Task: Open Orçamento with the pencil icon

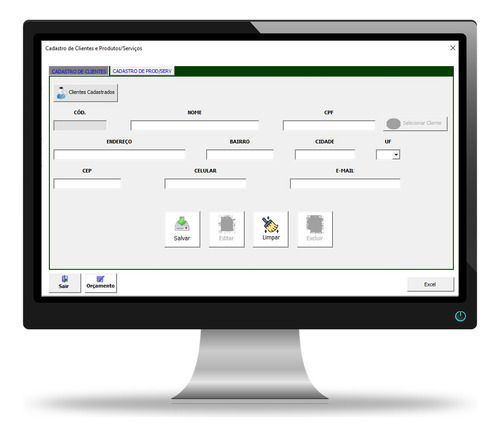Action: pos(101,283)
